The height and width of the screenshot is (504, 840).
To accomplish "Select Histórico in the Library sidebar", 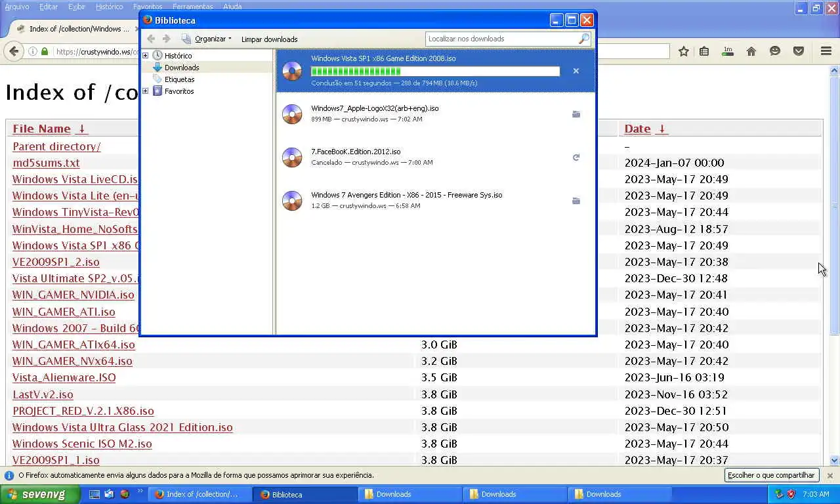I will [x=178, y=56].
